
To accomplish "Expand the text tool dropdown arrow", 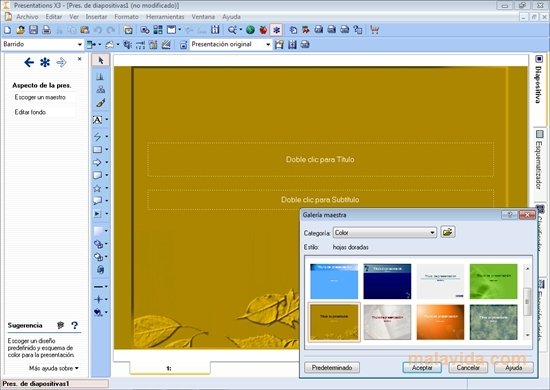I will click(107, 120).
